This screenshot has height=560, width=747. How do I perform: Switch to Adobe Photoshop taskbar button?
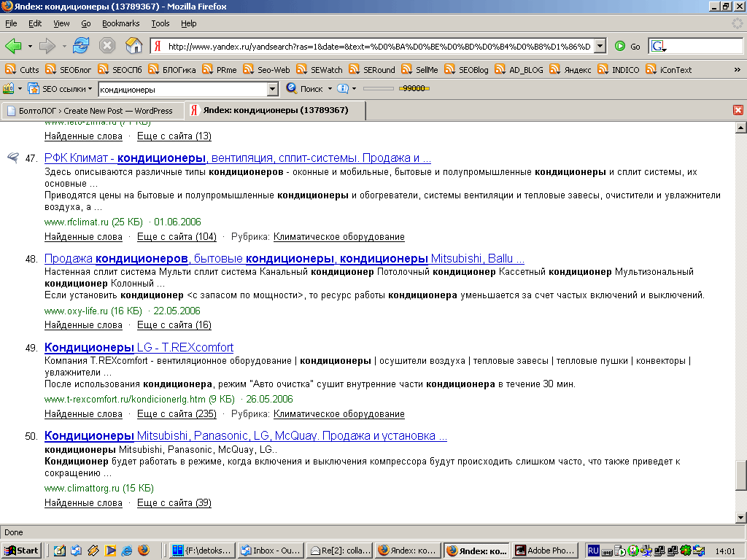pos(546,551)
